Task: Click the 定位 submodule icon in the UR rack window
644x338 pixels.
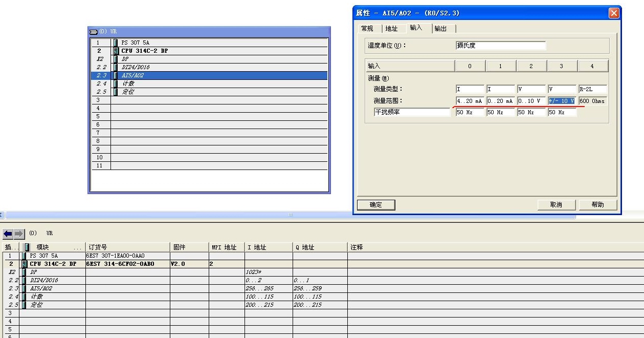Action: (116, 92)
